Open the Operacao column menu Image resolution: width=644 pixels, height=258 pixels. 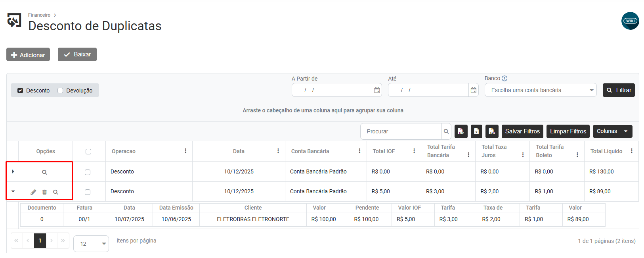(185, 151)
